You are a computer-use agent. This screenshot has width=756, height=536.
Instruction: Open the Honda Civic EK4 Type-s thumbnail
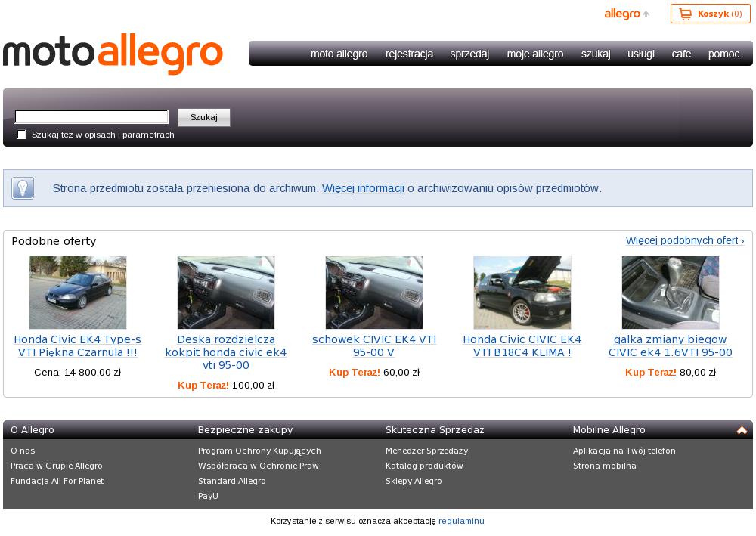click(78, 293)
